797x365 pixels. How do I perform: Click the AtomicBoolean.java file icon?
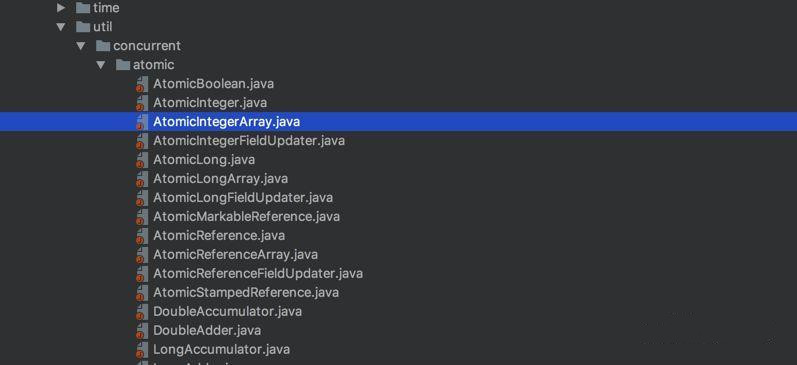click(x=141, y=84)
